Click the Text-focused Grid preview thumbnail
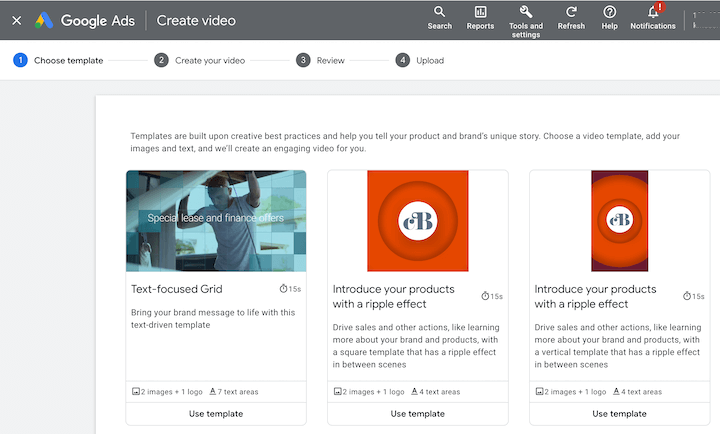 (216, 221)
